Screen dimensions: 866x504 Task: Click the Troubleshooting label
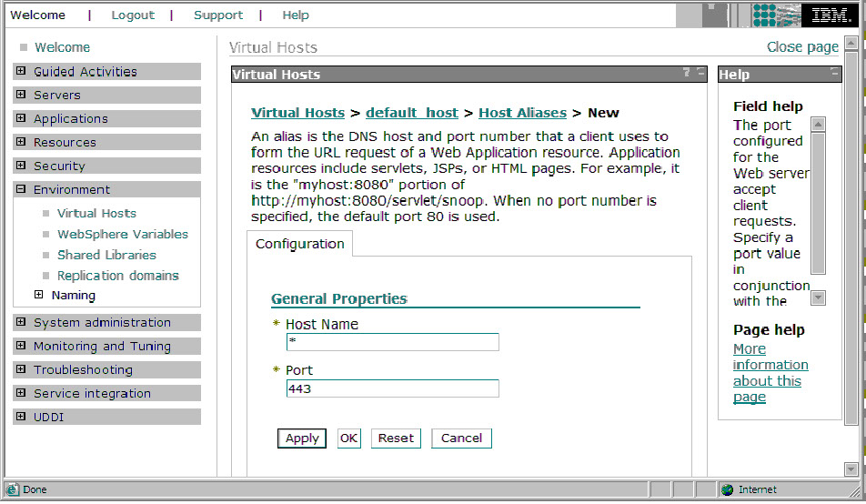tap(83, 369)
